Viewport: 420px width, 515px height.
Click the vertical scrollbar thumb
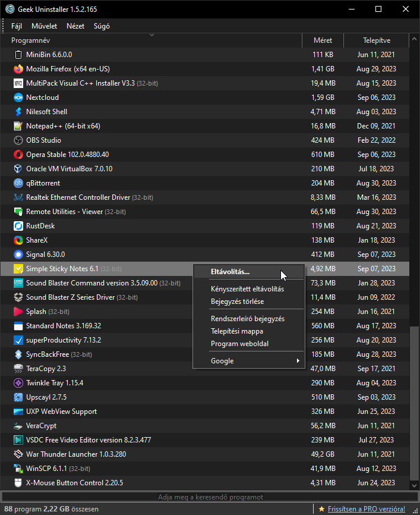point(415,403)
